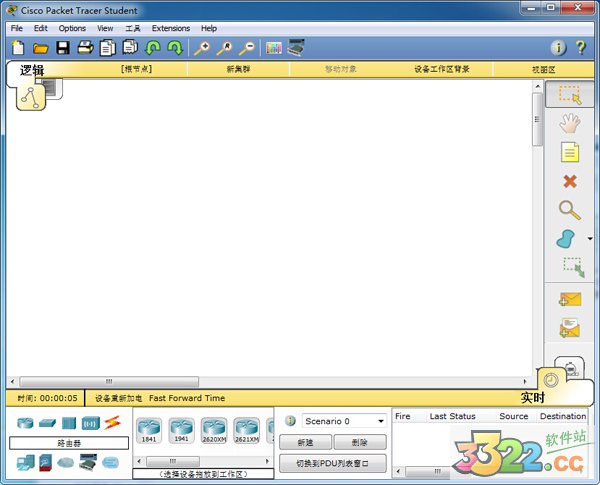Open the Help menu

(209, 28)
